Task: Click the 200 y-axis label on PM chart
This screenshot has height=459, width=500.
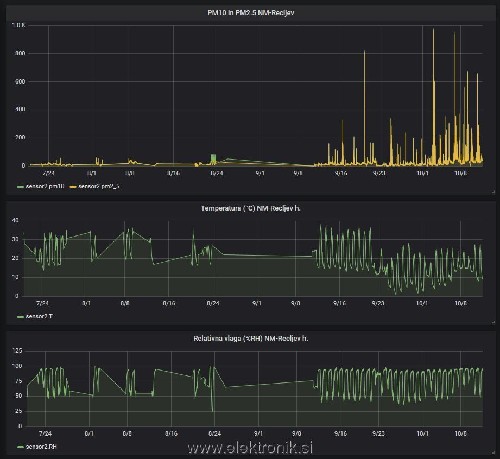Action: click(20, 137)
